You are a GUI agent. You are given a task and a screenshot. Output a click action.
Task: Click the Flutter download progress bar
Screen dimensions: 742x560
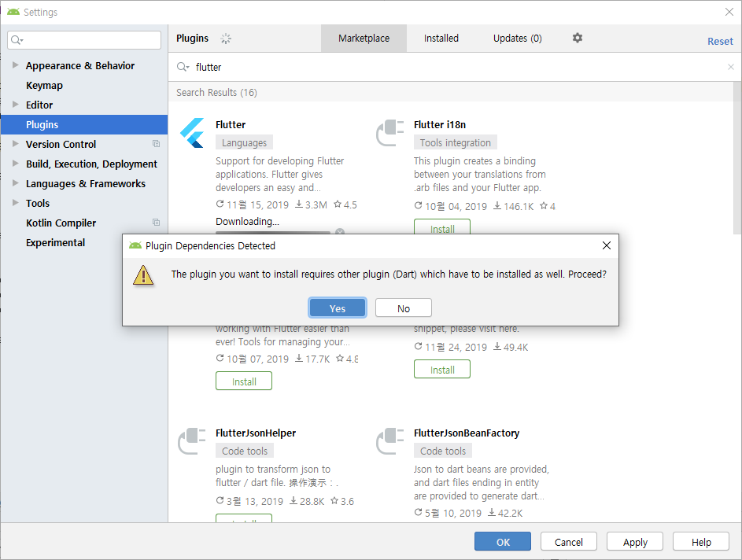pyautogui.click(x=273, y=232)
